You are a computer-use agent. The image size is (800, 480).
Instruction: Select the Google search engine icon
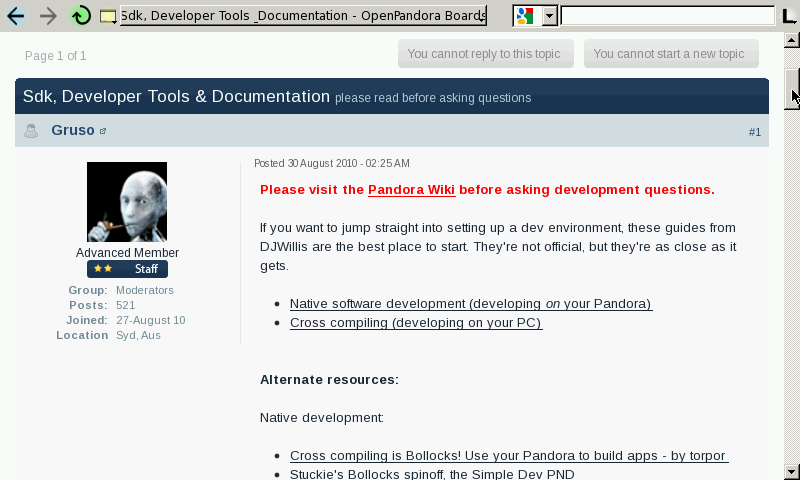point(525,16)
